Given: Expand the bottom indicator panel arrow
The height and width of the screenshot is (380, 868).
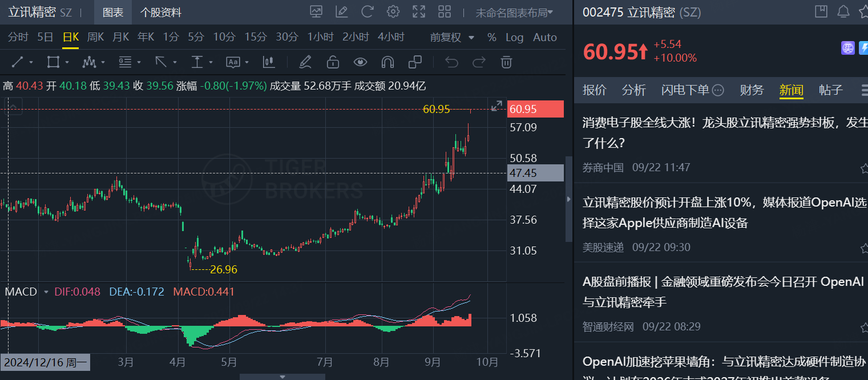Looking at the screenshot, I should [x=282, y=377].
